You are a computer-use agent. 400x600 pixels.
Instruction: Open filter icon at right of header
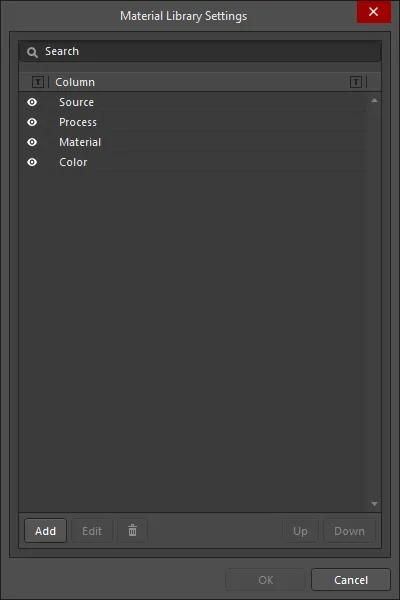(x=356, y=82)
